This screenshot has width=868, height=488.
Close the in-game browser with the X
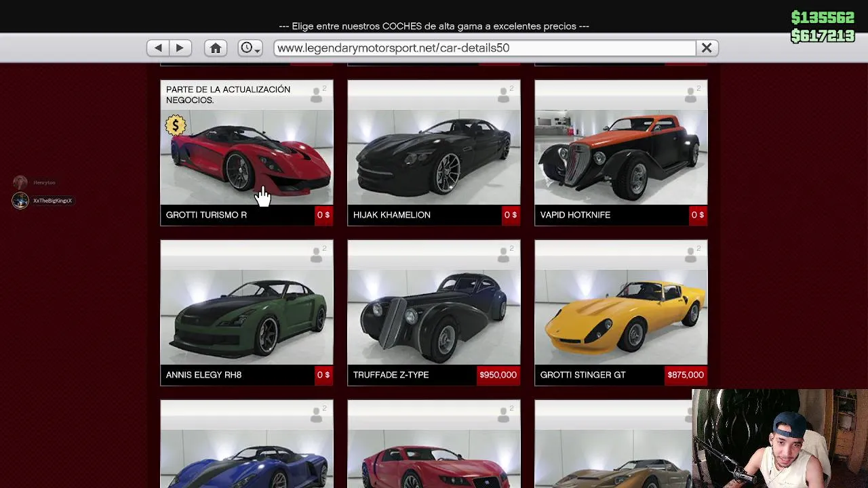(x=707, y=48)
